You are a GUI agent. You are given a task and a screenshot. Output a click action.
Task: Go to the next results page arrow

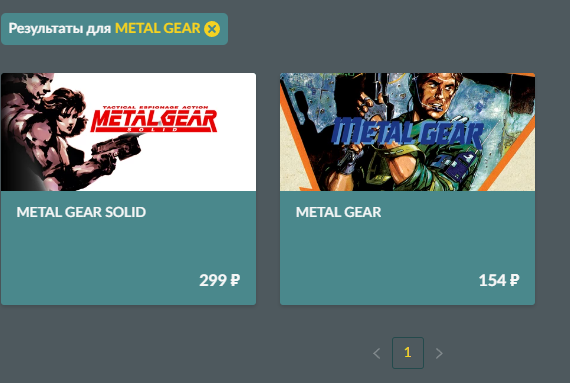tap(439, 353)
